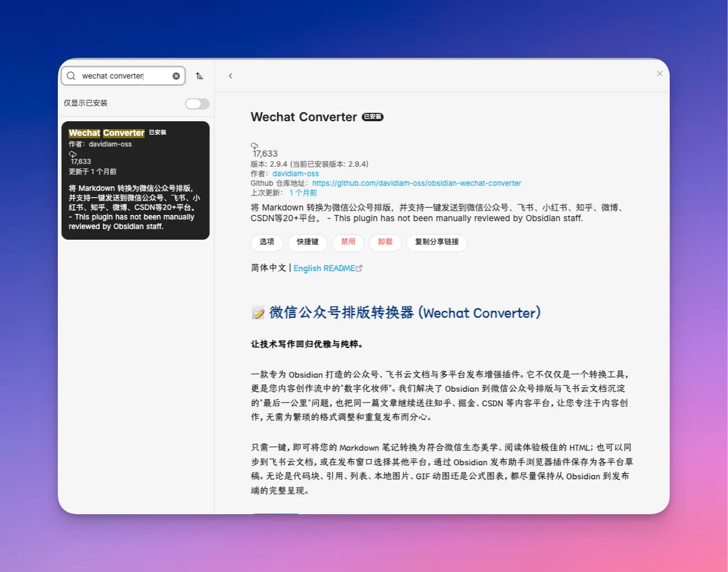The width and height of the screenshot is (728, 572).
Task: Click the search magnifier icon
Action: pyautogui.click(x=71, y=76)
